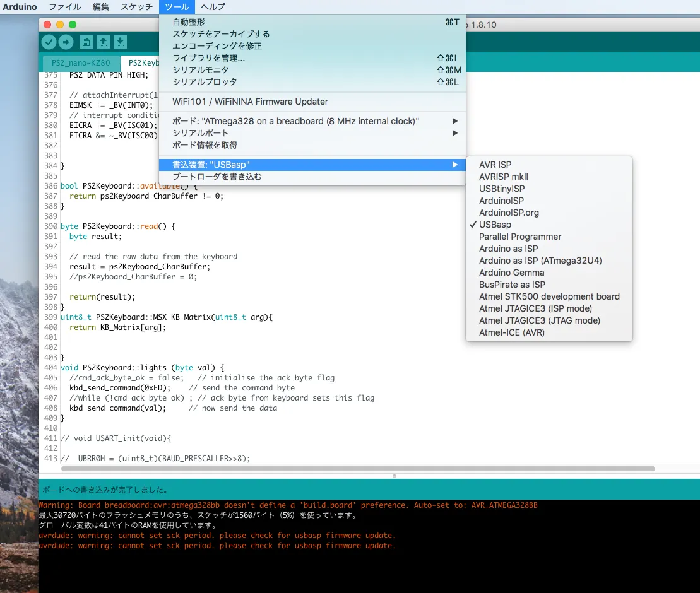Open the ヘルプ menu
The height and width of the screenshot is (593, 700).
[213, 7]
